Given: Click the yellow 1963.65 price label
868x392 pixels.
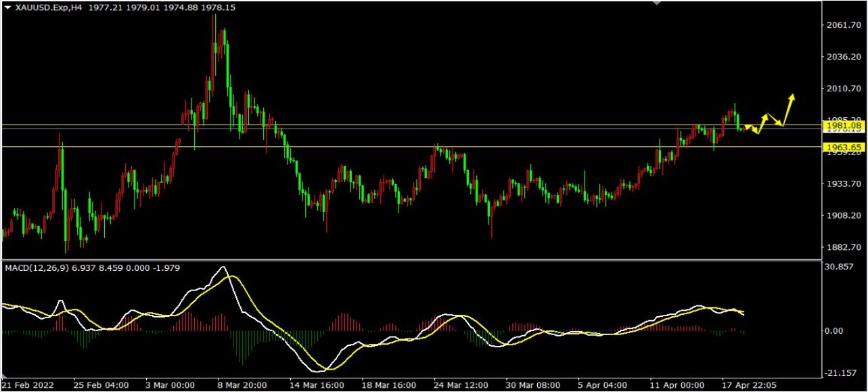Looking at the screenshot, I should tap(843, 147).
